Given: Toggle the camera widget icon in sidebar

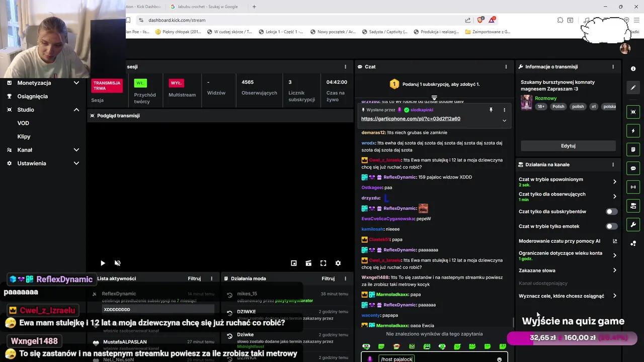Looking at the screenshot, I should click(633, 206).
